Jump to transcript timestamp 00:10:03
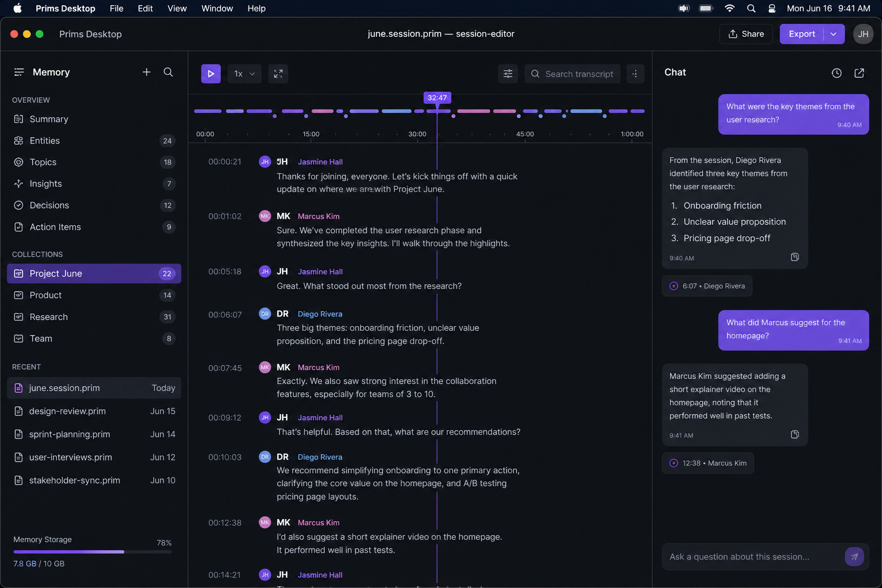The height and width of the screenshot is (588, 882). point(225,458)
